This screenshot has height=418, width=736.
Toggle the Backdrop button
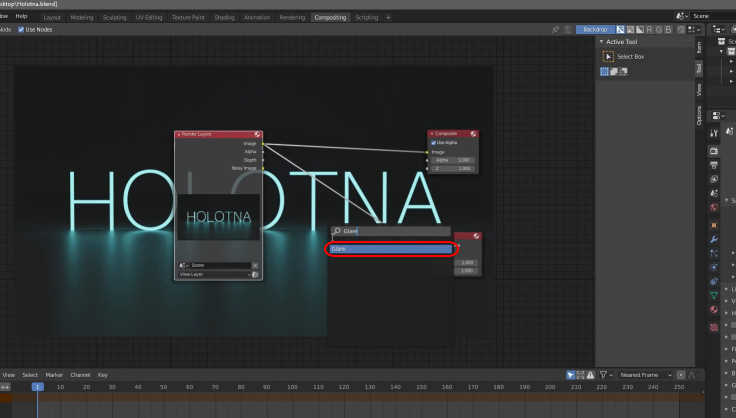click(595, 29)
